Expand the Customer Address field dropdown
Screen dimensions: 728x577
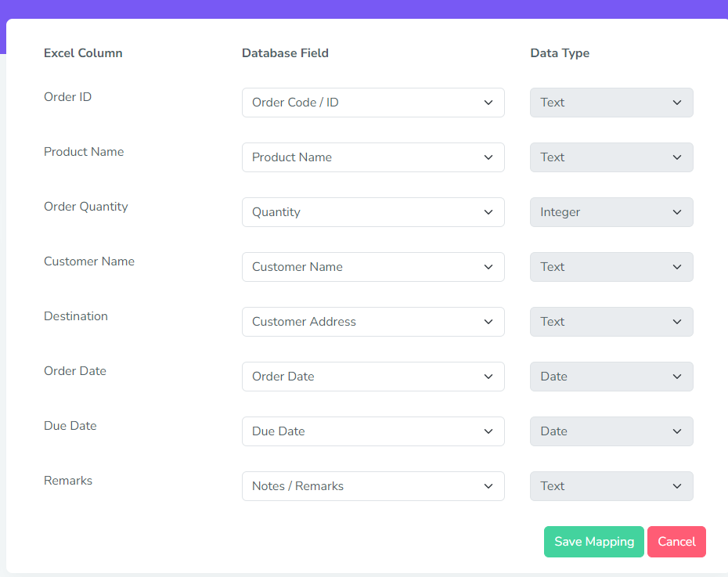[373, 322]
